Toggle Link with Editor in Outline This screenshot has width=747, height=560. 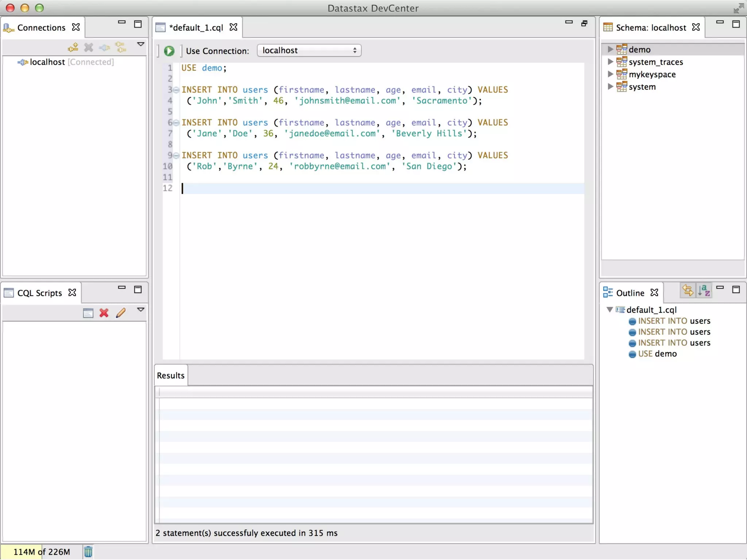click(x=688, y=291)
